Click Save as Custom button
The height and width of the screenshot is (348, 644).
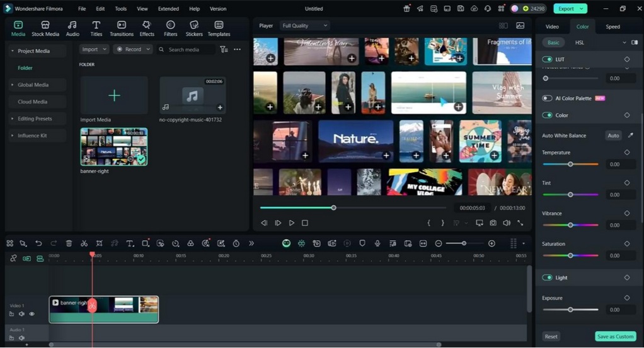615,337
